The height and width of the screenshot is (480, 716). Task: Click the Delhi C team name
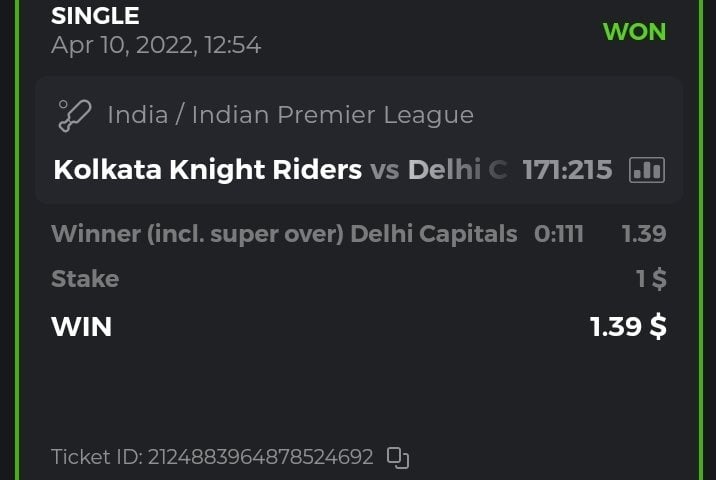457,170
